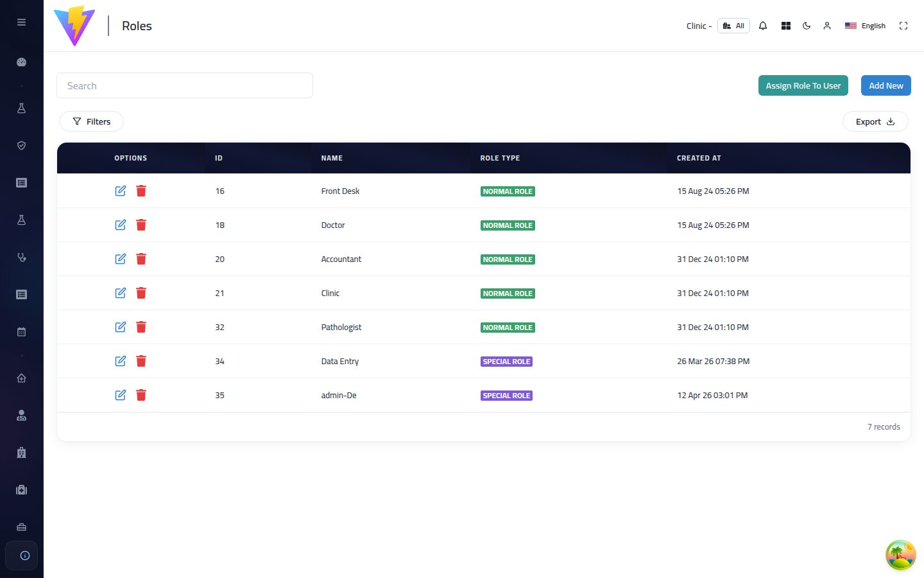
Task: Edit the Data Entry role
Action: (121, 361)
